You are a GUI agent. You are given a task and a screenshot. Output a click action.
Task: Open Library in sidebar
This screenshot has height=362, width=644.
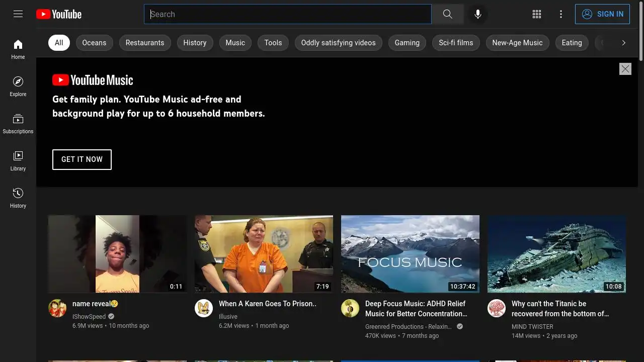pyautogui.click(x=18, y=161)
